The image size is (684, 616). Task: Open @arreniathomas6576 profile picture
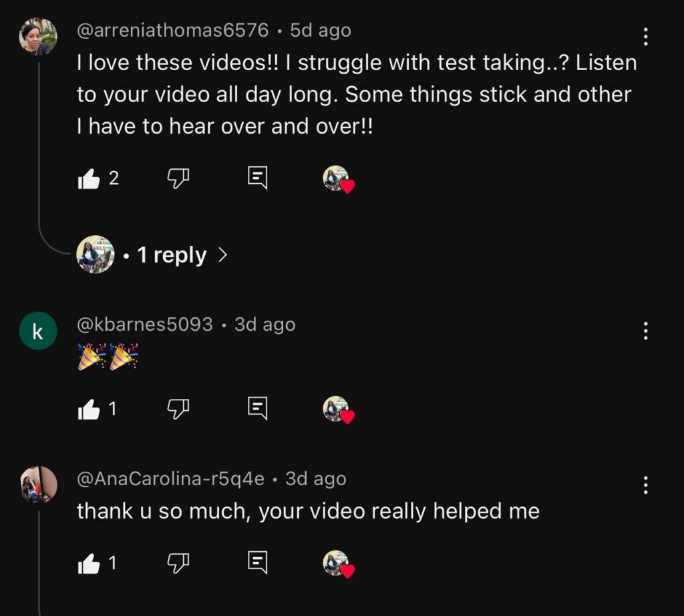[x=38, y=37]
